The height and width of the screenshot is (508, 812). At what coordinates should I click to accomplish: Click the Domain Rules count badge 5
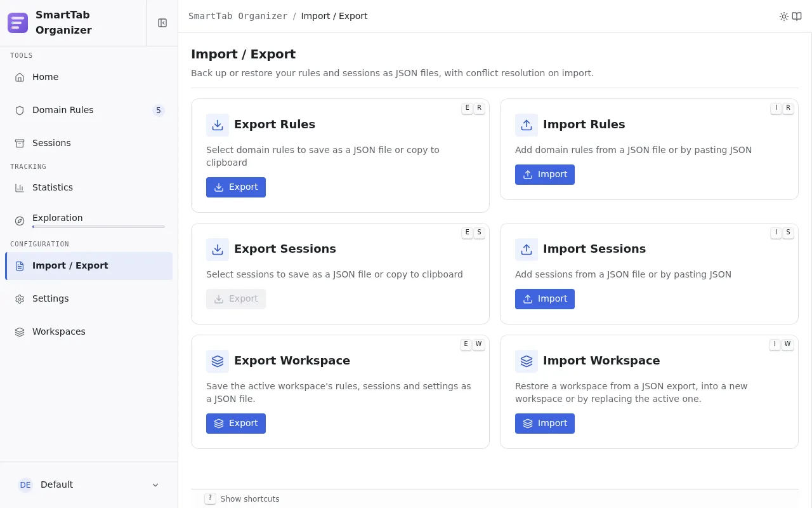[x=159, y=110]
